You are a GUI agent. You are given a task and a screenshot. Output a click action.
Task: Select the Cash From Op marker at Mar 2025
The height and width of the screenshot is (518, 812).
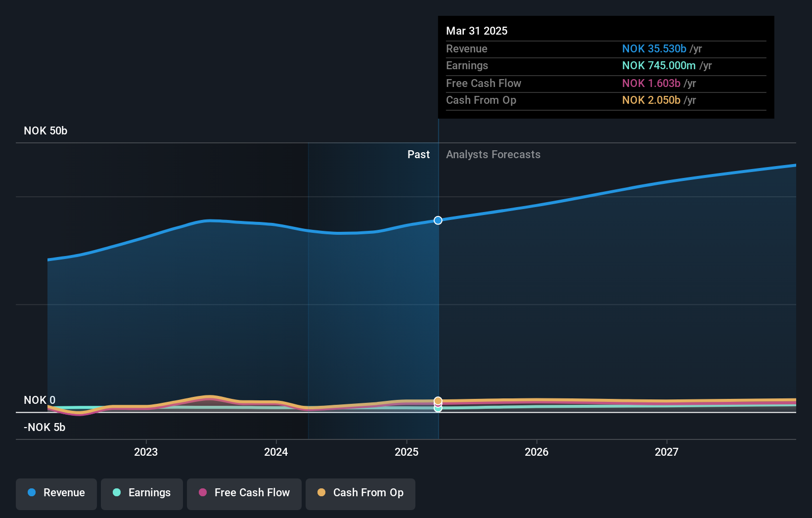pyautogui.click(x=438, y=401)
